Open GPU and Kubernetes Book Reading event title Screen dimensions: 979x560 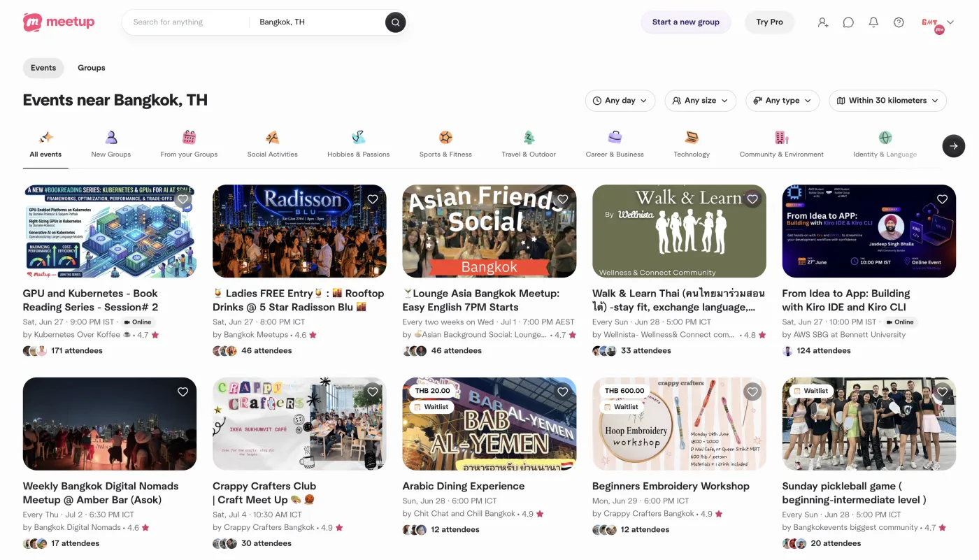[91, 300]
